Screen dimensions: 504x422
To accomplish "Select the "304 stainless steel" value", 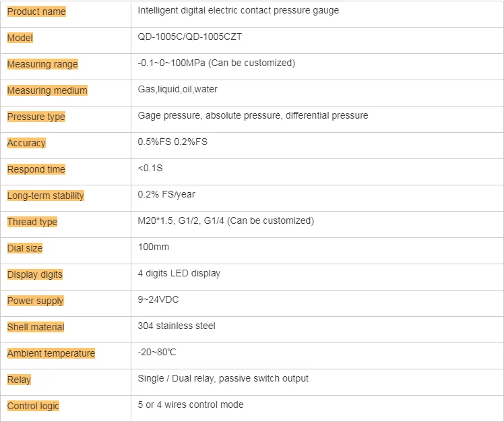I will [x=177, y=326].
